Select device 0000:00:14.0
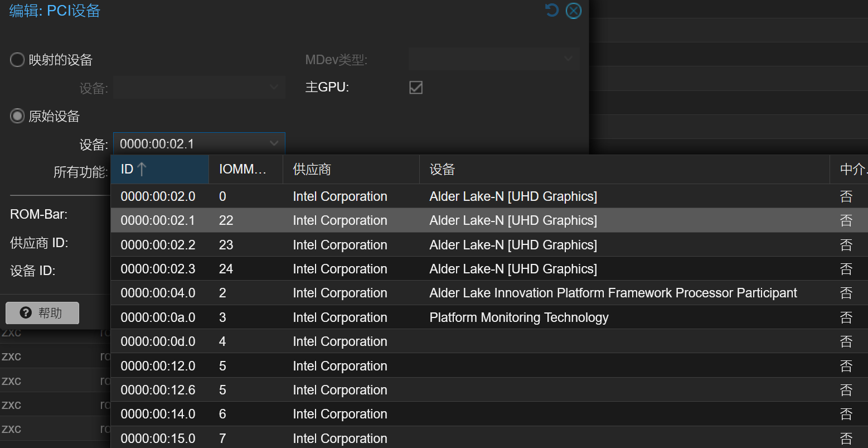 coord(489,414)
